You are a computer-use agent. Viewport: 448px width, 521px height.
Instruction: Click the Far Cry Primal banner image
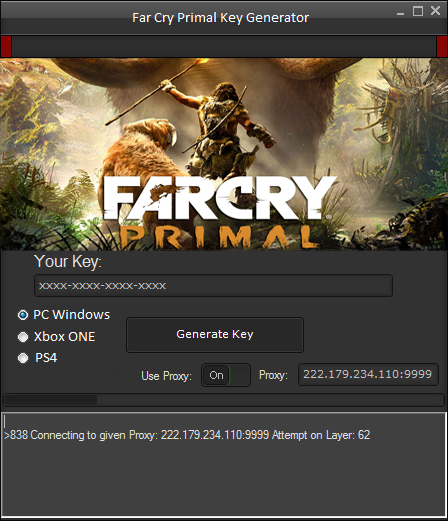pos(224,154)
